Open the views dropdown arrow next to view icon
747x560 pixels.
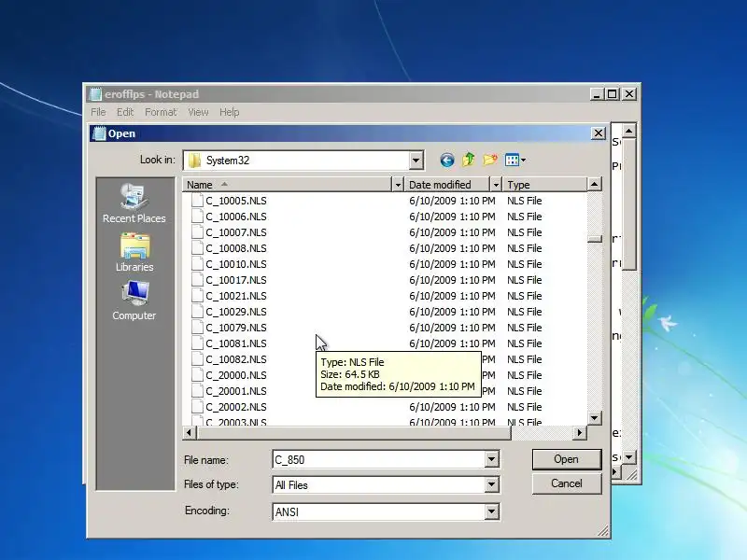click(x=523, y=160)
